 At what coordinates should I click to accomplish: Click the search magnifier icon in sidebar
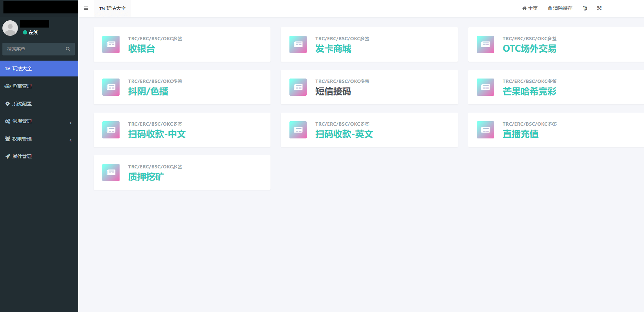(68, 49)
